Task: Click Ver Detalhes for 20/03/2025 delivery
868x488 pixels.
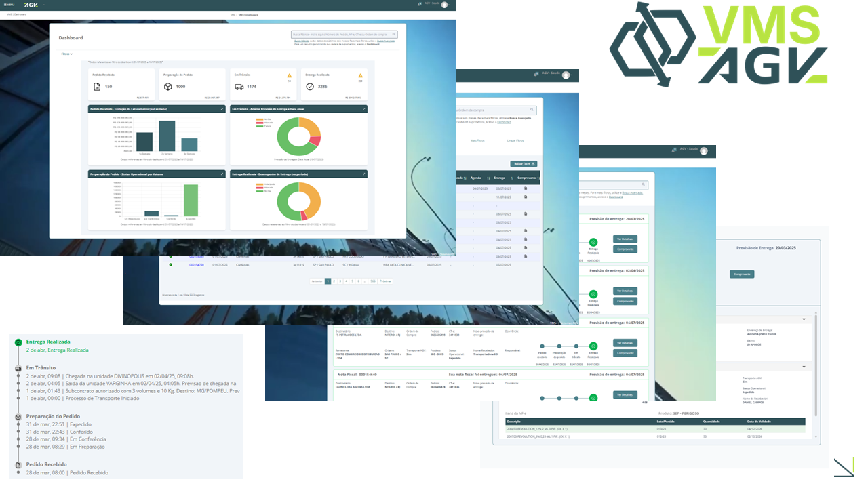Action: [x=625, y=239]
